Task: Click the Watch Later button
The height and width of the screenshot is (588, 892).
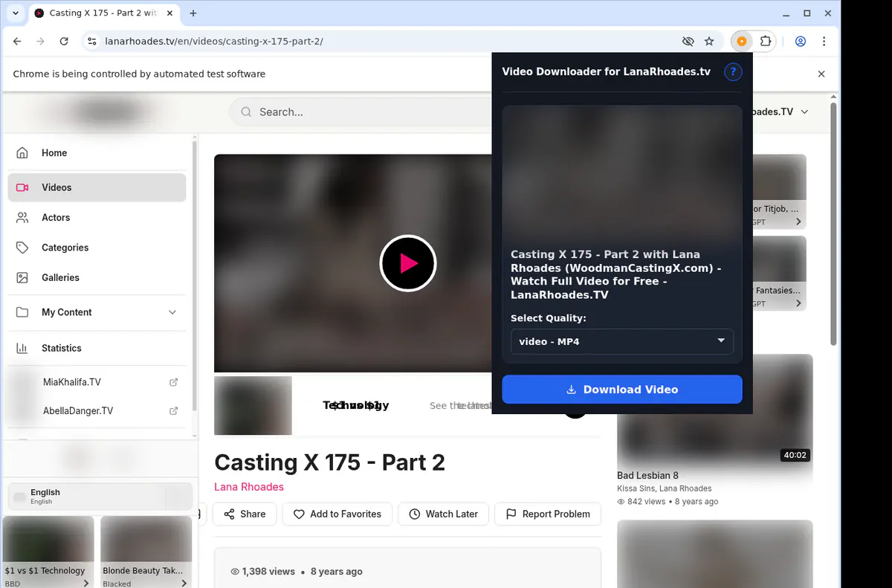Action: [443, 514]
